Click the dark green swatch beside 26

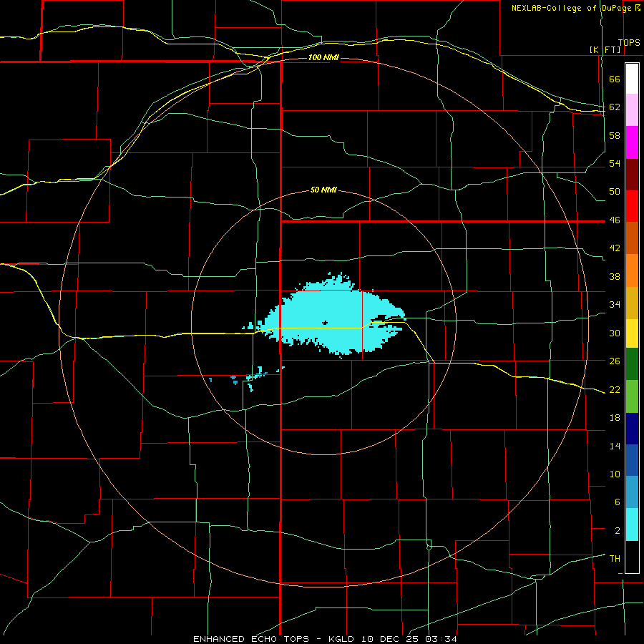(632, 364)
